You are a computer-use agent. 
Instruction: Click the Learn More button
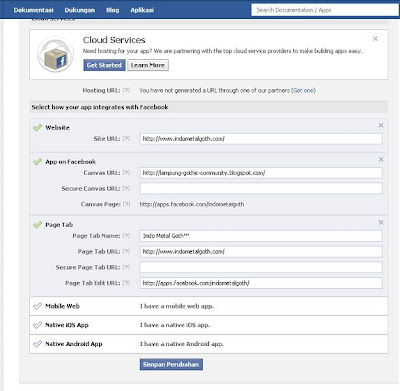pyautogui.click(x=148, y=65)
